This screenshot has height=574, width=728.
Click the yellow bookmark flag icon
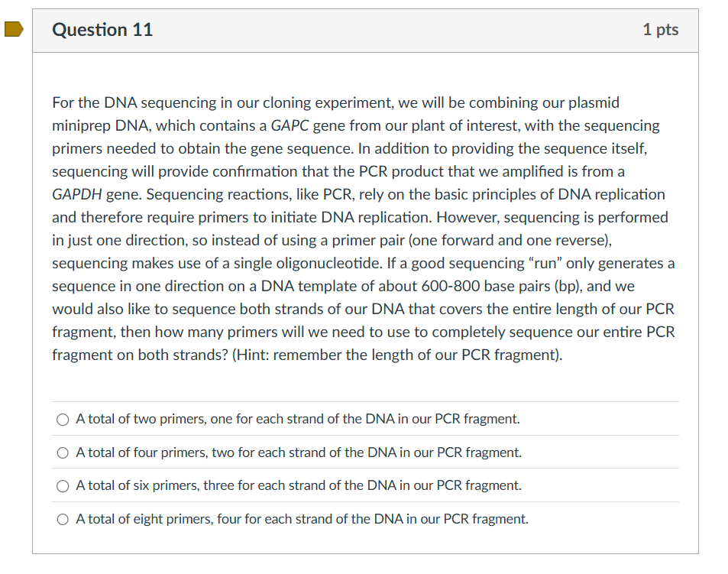point(12,28)
